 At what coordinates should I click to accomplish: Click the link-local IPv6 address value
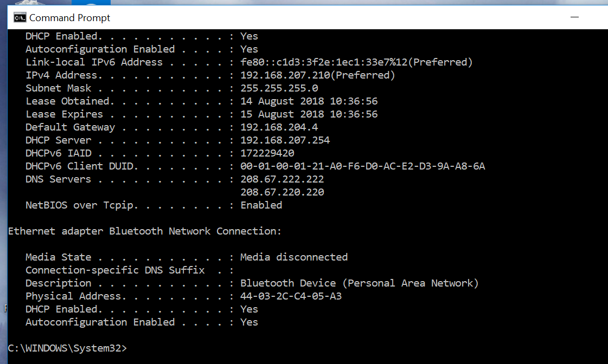324,62
